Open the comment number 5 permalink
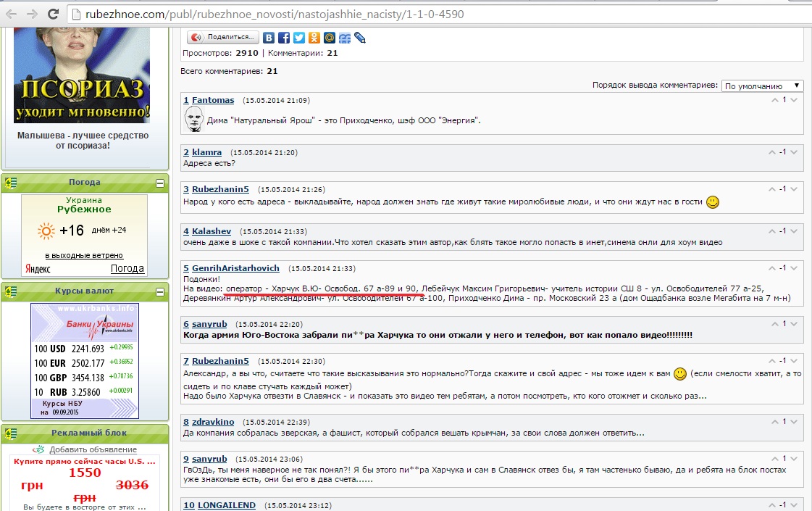The height and width of the screenshot is (511, 812). click(186, 268)
